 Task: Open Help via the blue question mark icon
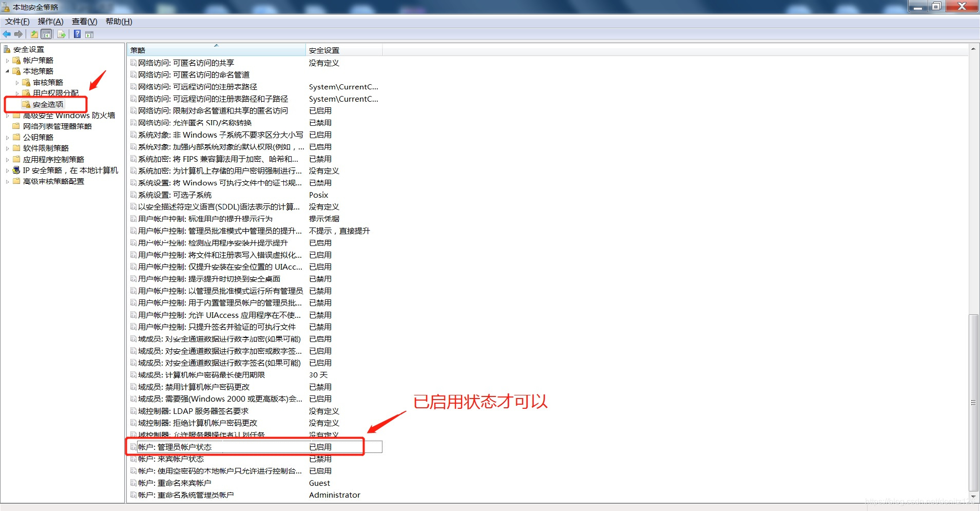(77, 34)
